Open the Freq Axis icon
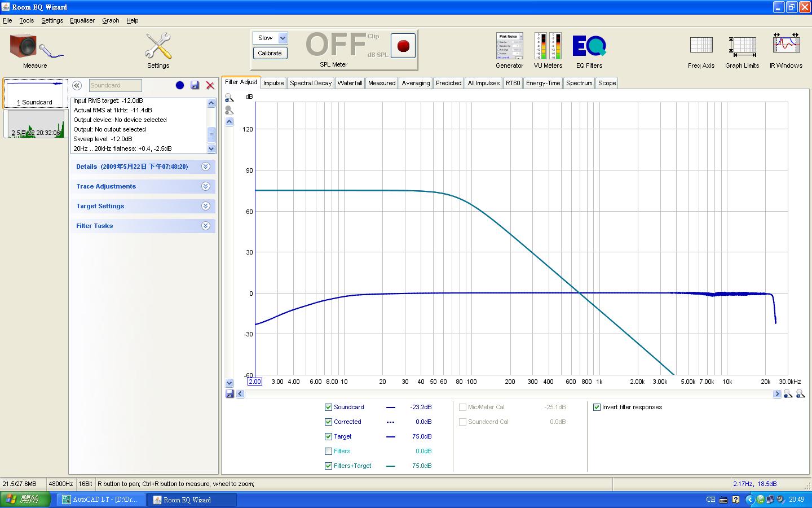This screenshot has height=508, width=812. 701,46
